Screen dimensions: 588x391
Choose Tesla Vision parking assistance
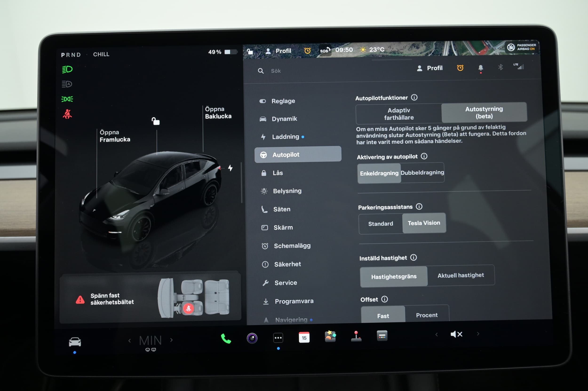click(x=424, y=223)
